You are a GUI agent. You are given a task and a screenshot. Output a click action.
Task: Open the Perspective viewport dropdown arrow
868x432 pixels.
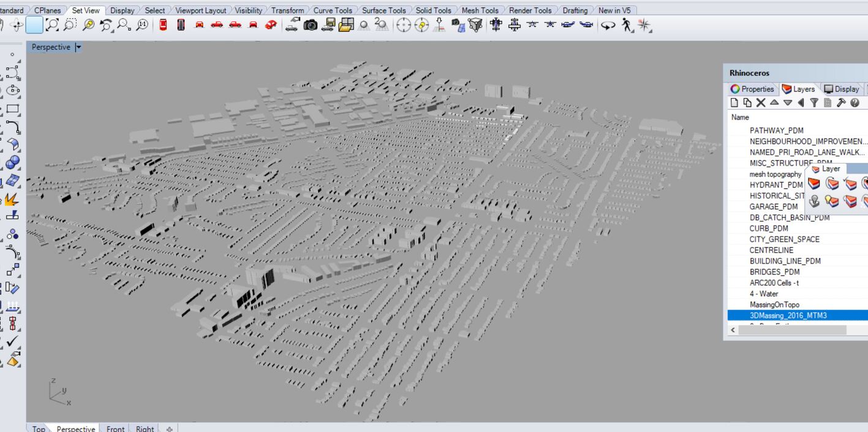[x=78, y=47]
